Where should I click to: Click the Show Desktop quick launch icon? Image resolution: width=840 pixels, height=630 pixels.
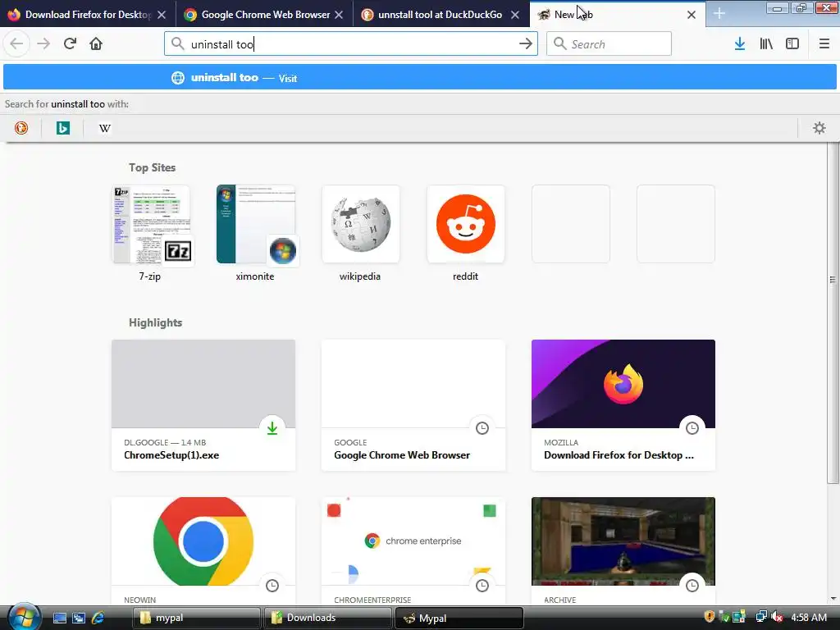click(60, 618)
